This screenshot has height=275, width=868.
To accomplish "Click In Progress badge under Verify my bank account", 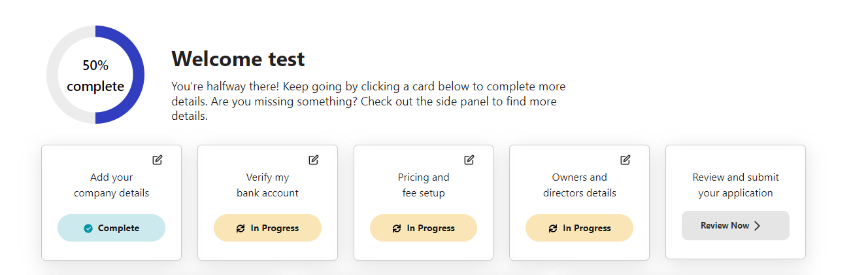I will [x=267, y=228].
